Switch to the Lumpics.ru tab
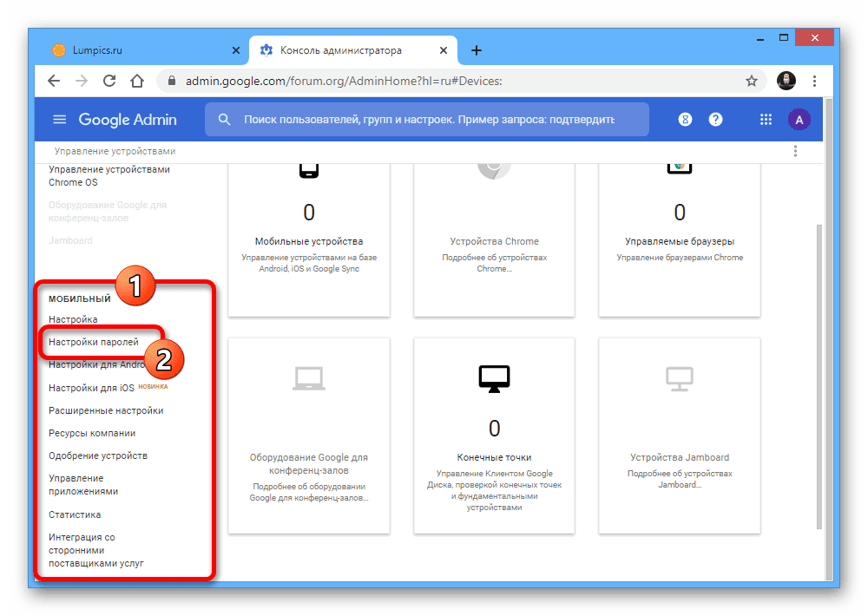The image size is (868, 616). click(x=146, y=50)
